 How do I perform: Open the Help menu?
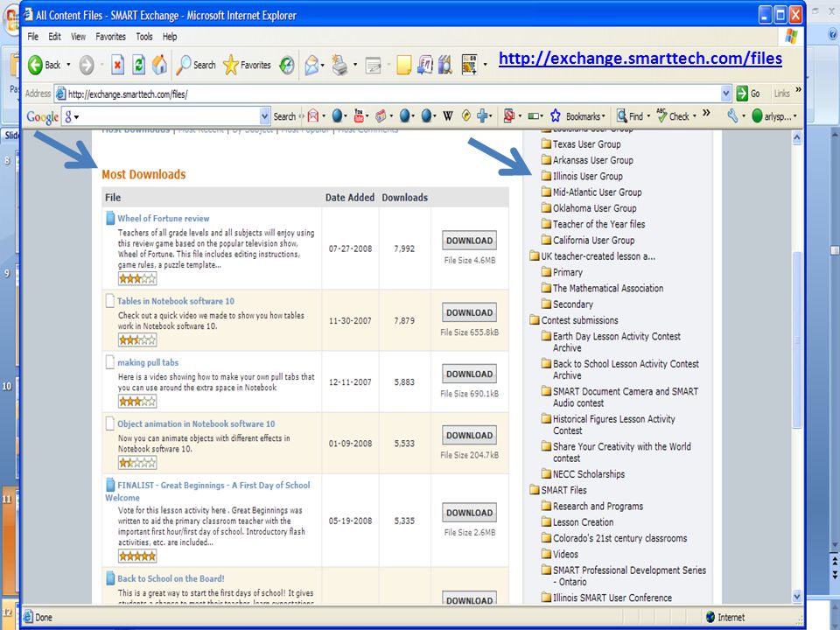(170, 37)
